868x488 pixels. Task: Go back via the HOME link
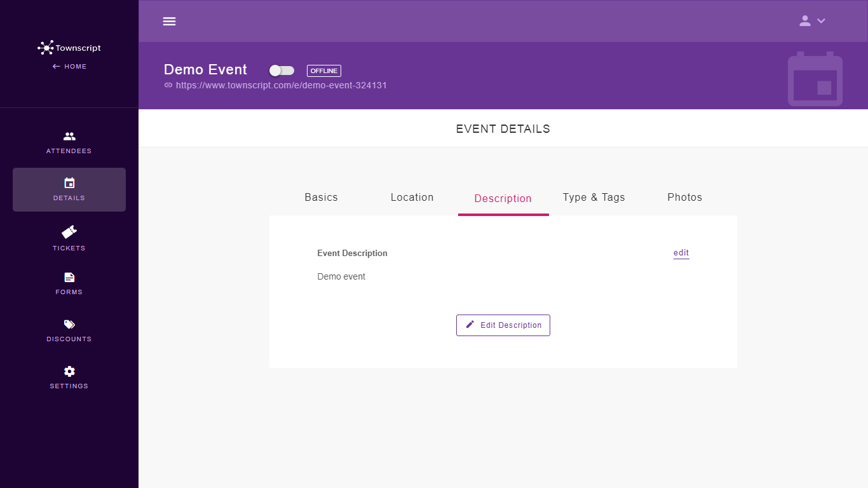coord(69,66)
